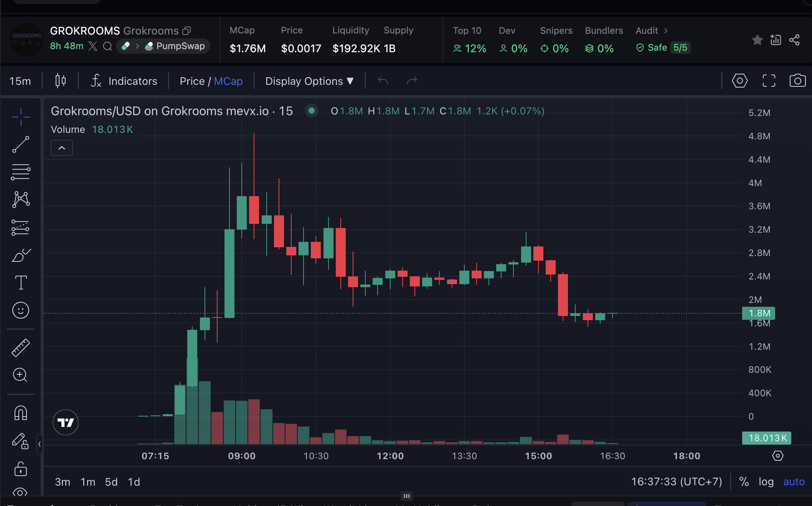Click the Safe 5/5 audit badge
Image resolution: width=812 pixels, height=506 pixels.
663,48
